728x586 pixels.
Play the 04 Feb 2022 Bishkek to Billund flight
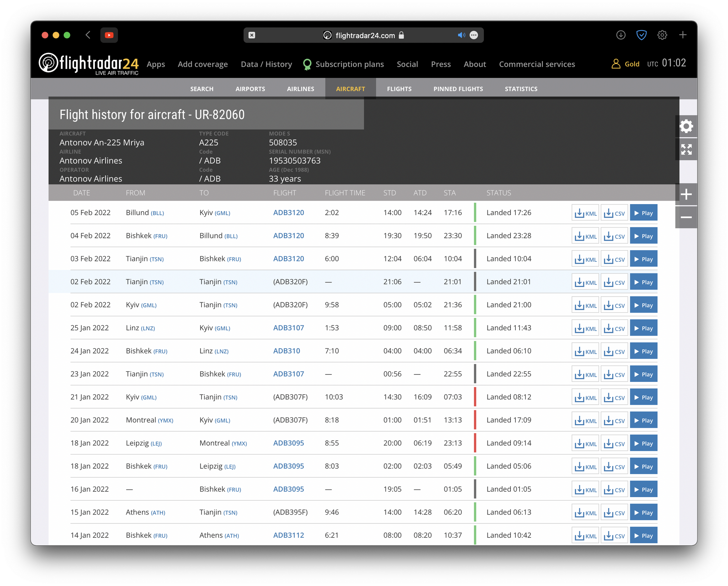643,236
